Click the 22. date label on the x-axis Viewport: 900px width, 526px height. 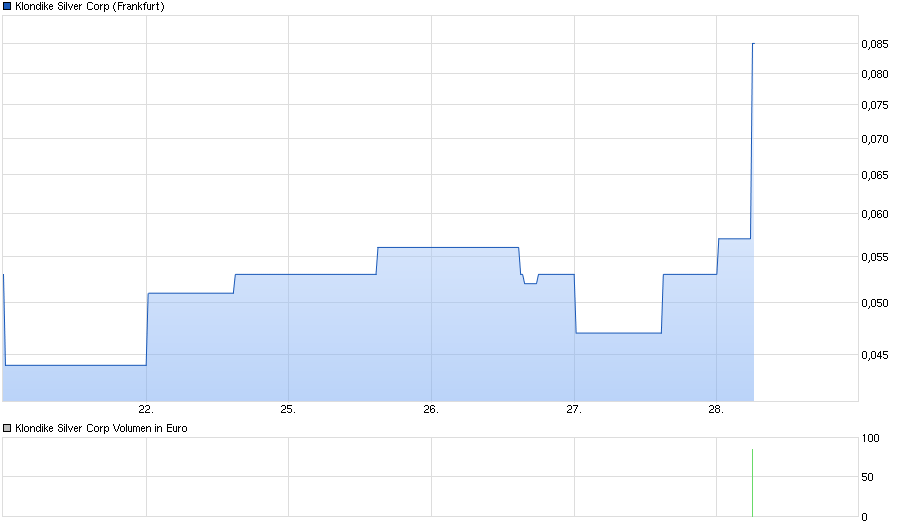[146, 409]
